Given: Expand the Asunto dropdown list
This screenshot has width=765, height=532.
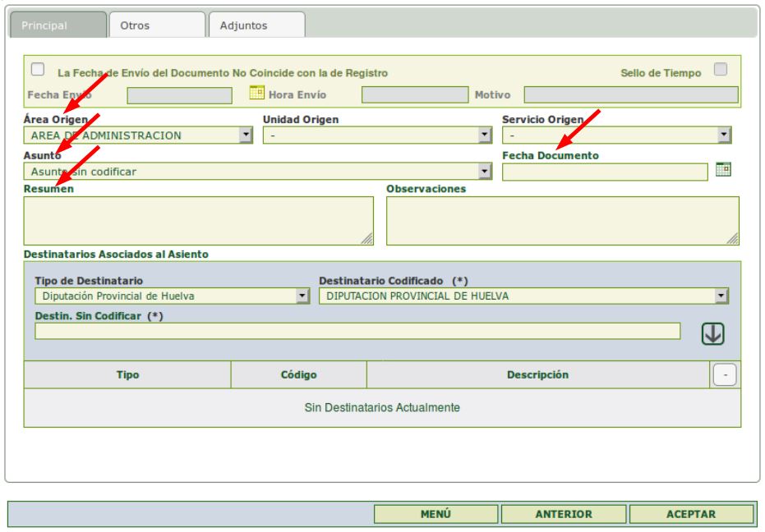Looking at the screenshot, I should [x=258, y=171].
